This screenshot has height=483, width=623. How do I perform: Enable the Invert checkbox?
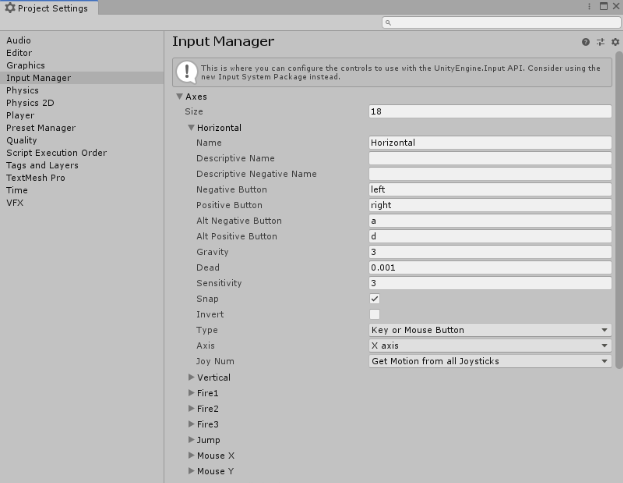(375, 314)
